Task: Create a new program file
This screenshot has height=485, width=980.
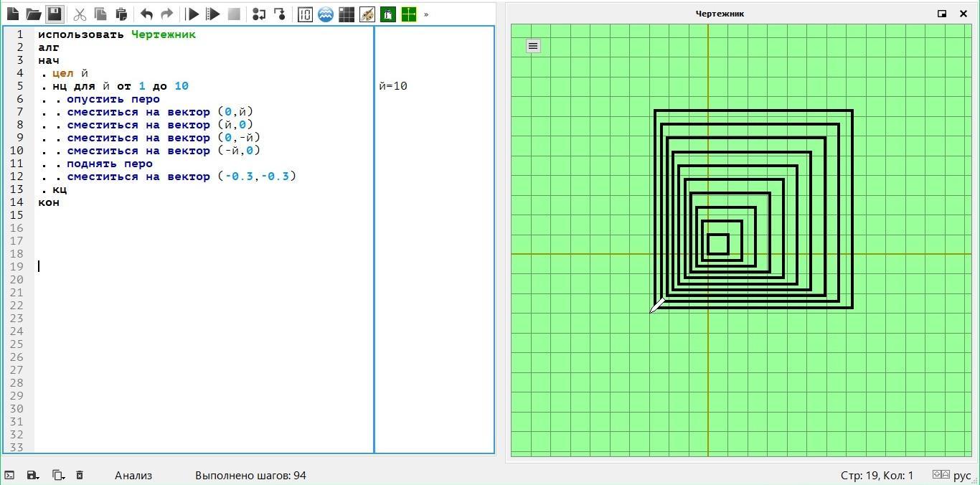Action: pos(13,14)
